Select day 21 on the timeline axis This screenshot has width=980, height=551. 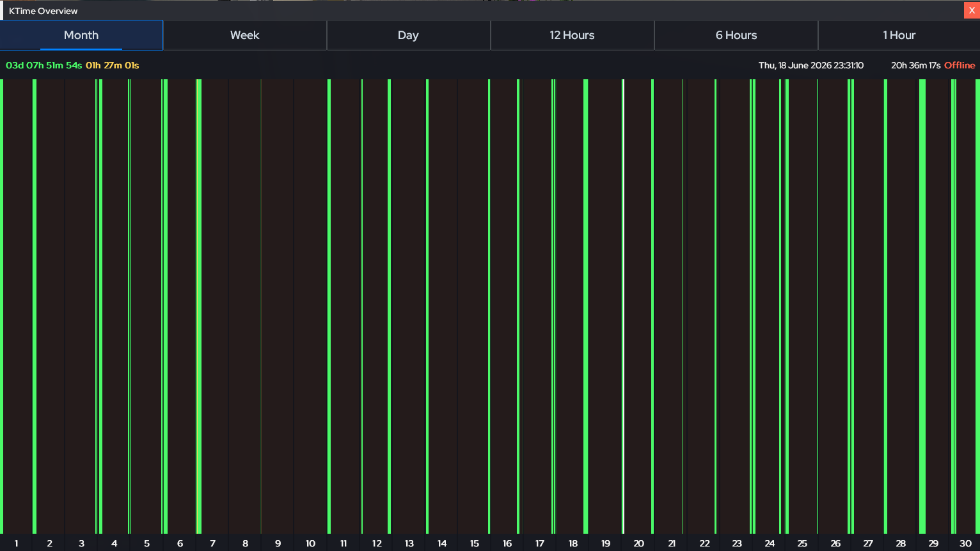point(672,543)
